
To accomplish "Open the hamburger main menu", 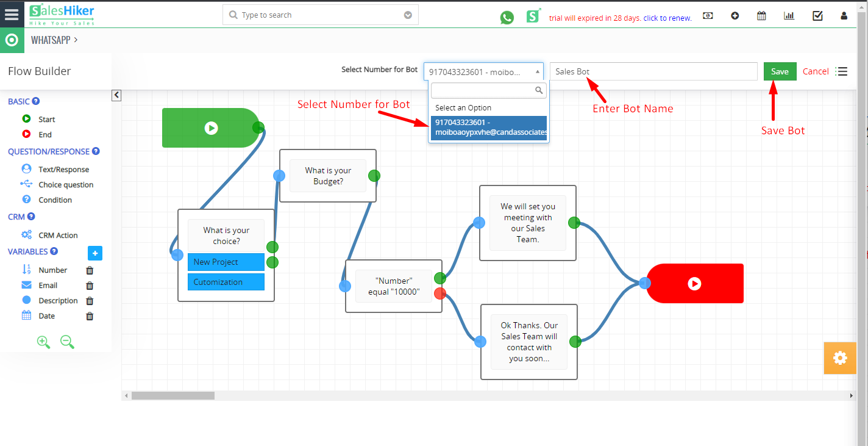I will coord(12,13).
